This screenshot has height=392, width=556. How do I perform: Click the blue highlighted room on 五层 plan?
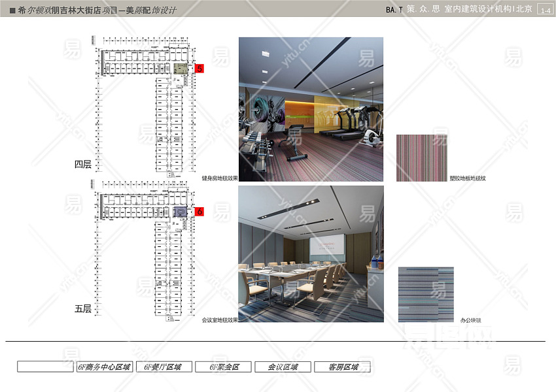180,212
